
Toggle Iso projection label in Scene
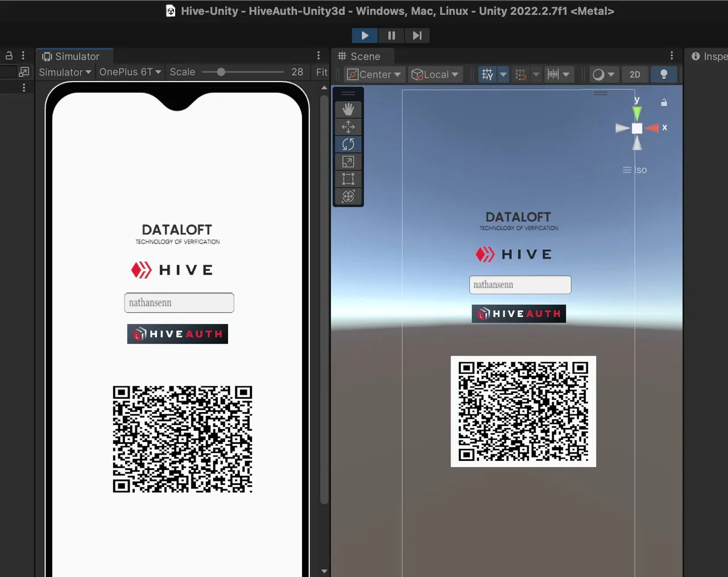pos(635,170)
